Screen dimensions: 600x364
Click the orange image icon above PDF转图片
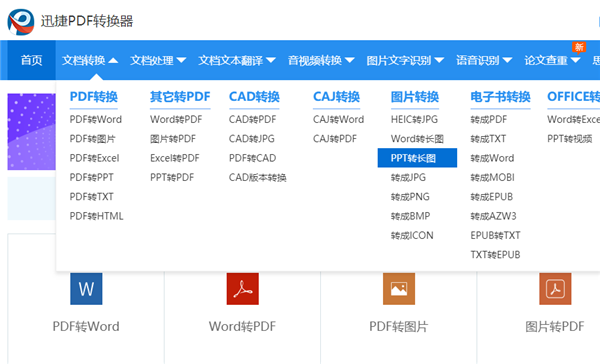point(399,289)
